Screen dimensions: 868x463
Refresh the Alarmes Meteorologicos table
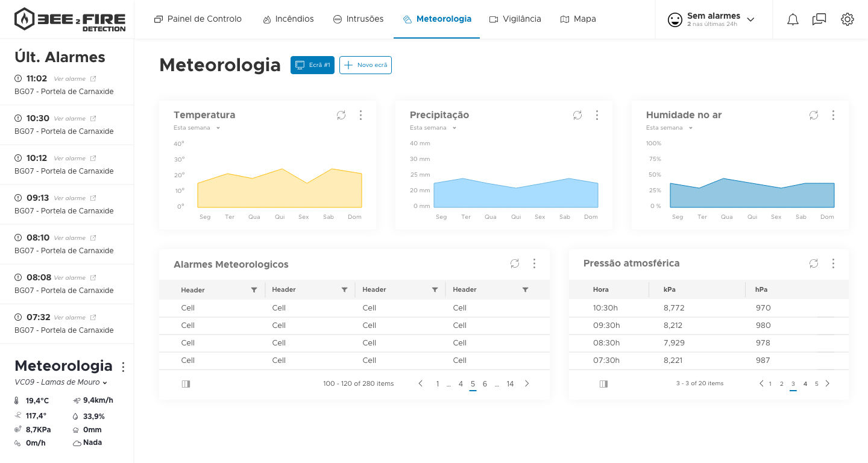pos(515,263)
